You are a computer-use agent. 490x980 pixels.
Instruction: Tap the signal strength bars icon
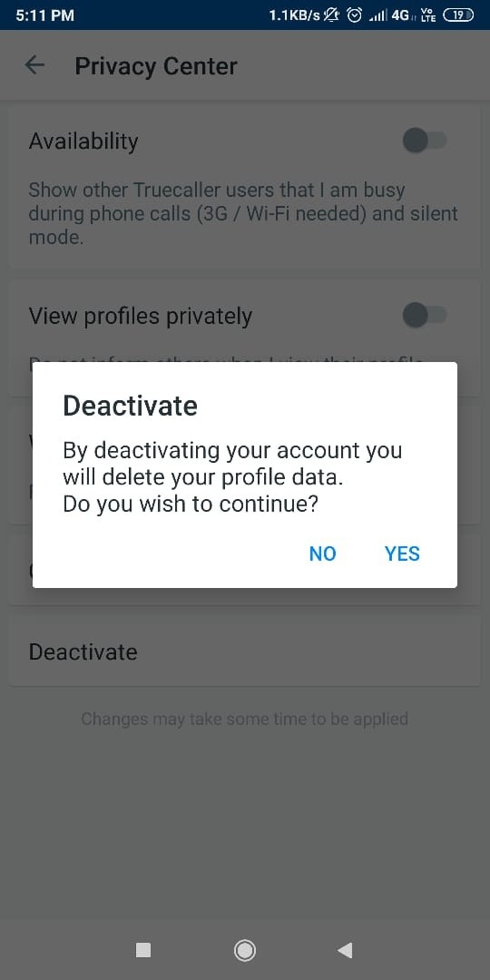click(x=377, y=15)
